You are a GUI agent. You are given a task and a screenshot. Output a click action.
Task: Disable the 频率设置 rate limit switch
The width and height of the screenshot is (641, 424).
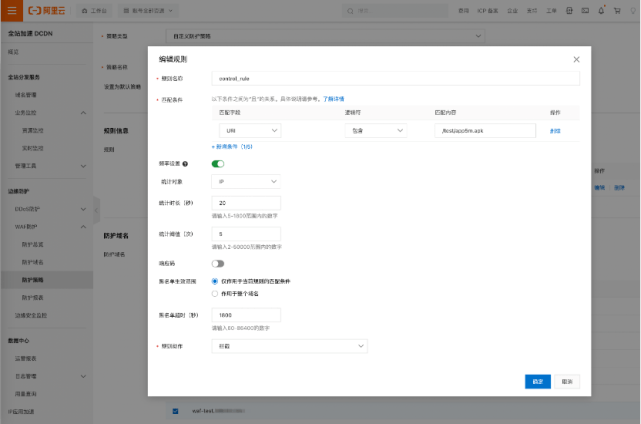pyautogui.click(x=218, y=163)
